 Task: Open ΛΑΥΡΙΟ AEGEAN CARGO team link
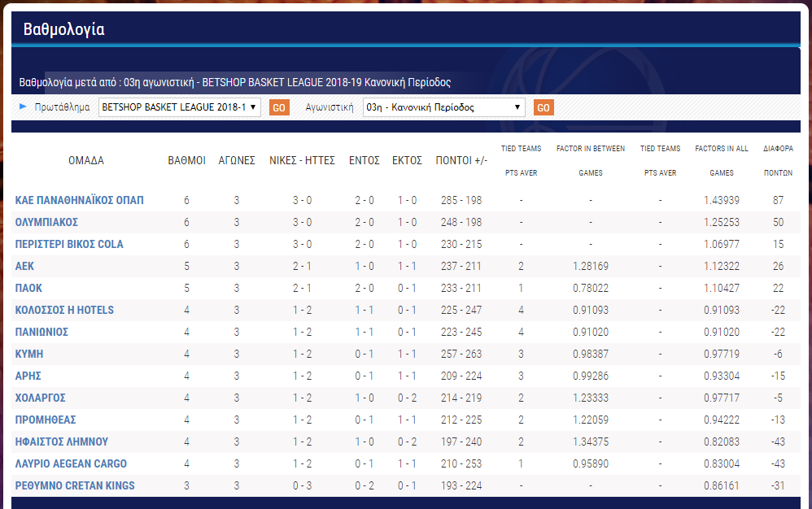71,464
